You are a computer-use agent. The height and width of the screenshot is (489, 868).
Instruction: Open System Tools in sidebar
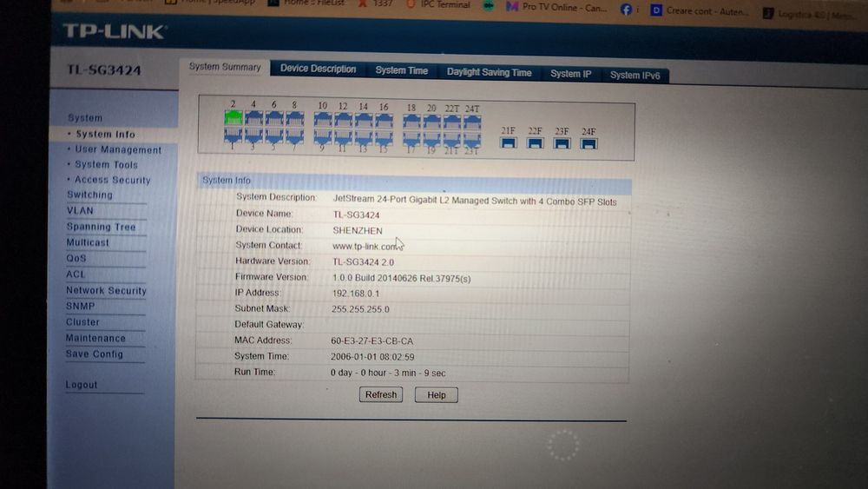coord(106,164)
